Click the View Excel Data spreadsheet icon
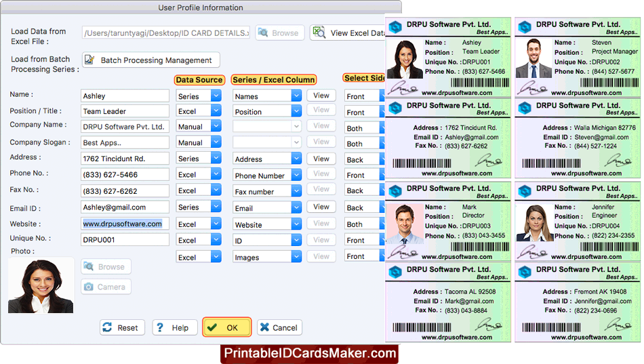The height and width of the screenshot is (364, 644). (x=319, y=33)
